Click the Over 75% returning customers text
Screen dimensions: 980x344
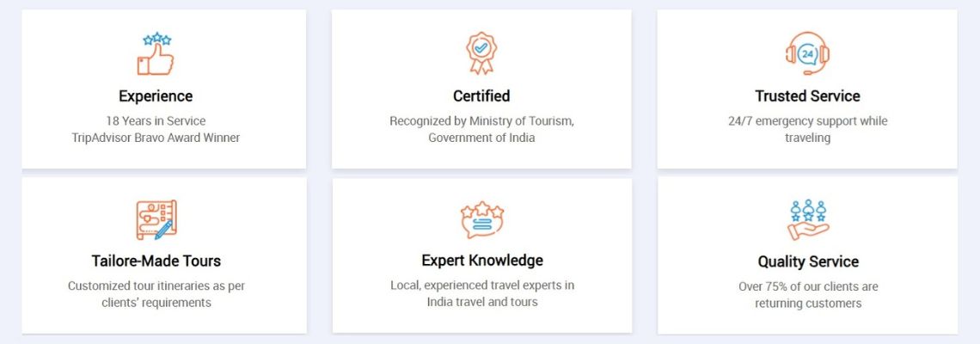808,295
